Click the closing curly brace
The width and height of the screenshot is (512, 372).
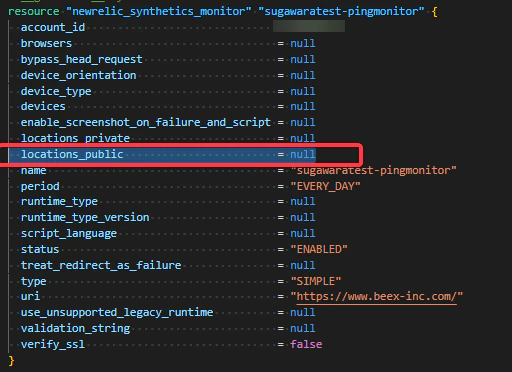(11, 360)
